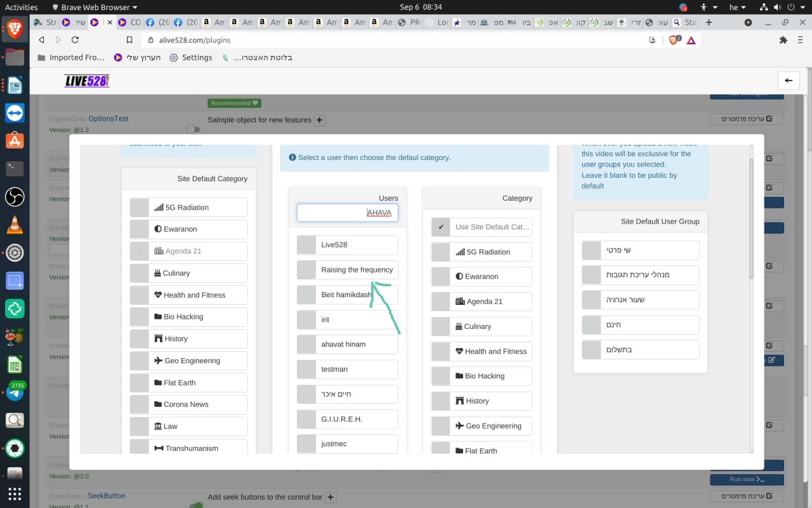Image resolution: width=812 pixels, height=508 pixels.
Task: Open LibreOffice Calc from the dock
Action: (15, 364)
